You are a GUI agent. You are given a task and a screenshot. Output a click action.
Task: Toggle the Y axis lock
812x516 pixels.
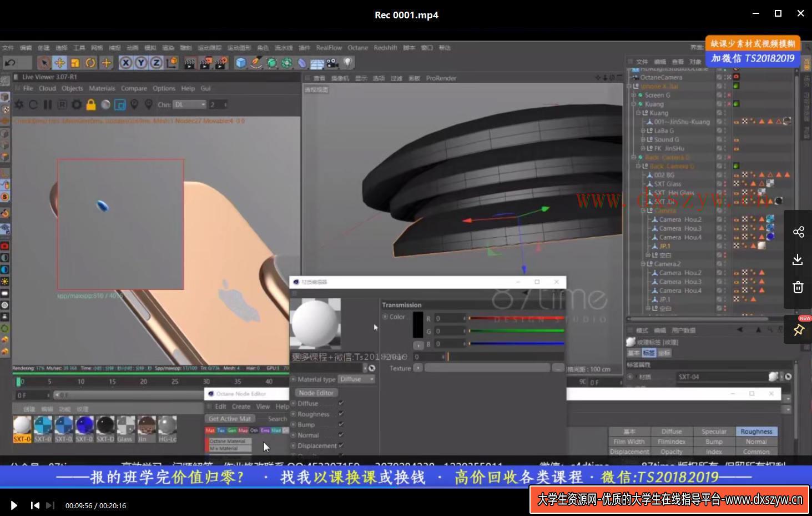coord(141,63)
